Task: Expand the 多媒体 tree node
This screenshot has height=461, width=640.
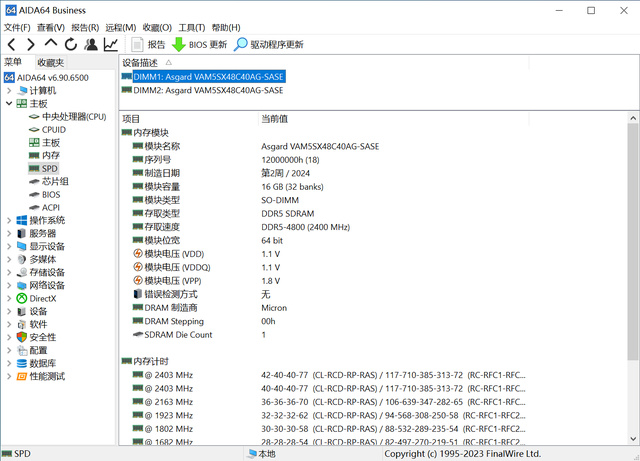Action: [9, 259]
